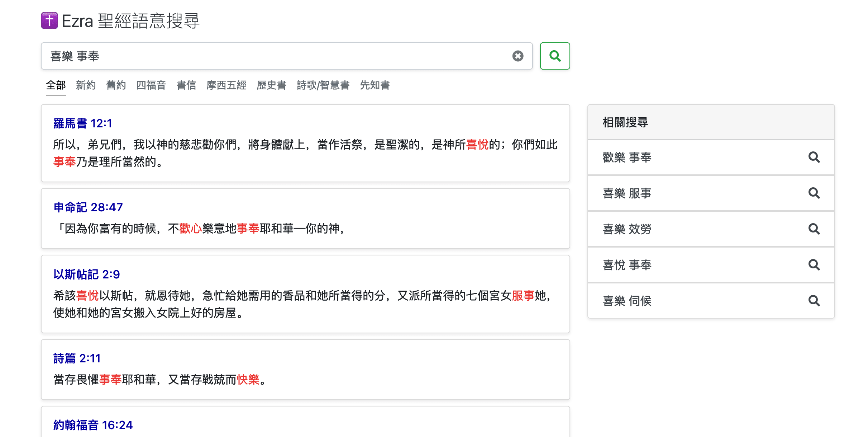Click the magnifier beside 喜悅 事奉
868x437 pixels.
tap(814, 265)
